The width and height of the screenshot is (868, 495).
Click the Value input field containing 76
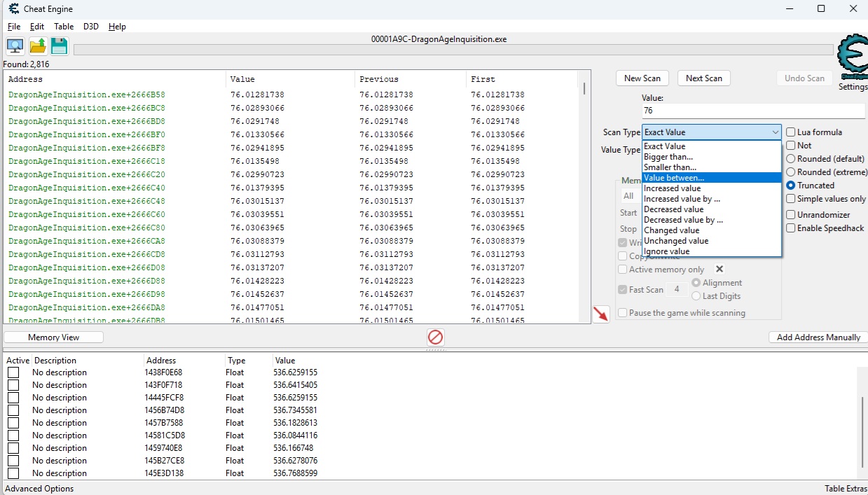pos(753,111)
